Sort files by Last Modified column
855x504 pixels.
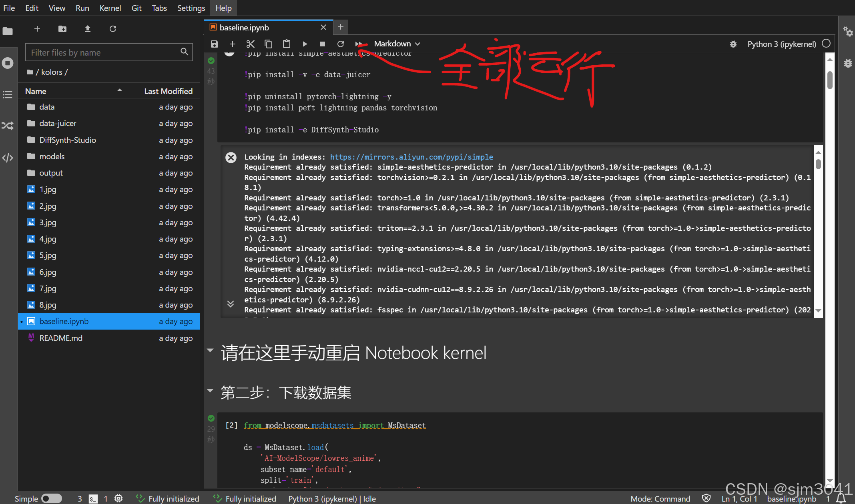tap(167, 91)
